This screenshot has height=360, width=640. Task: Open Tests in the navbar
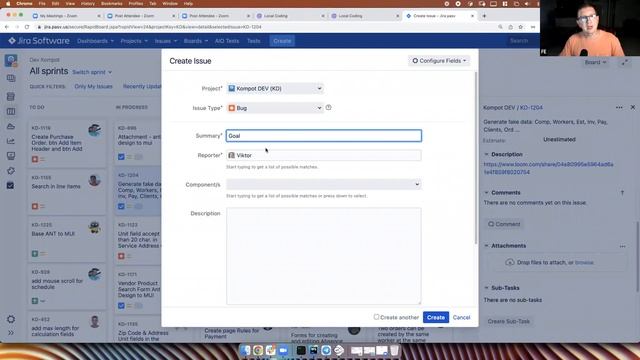point(253,41)
